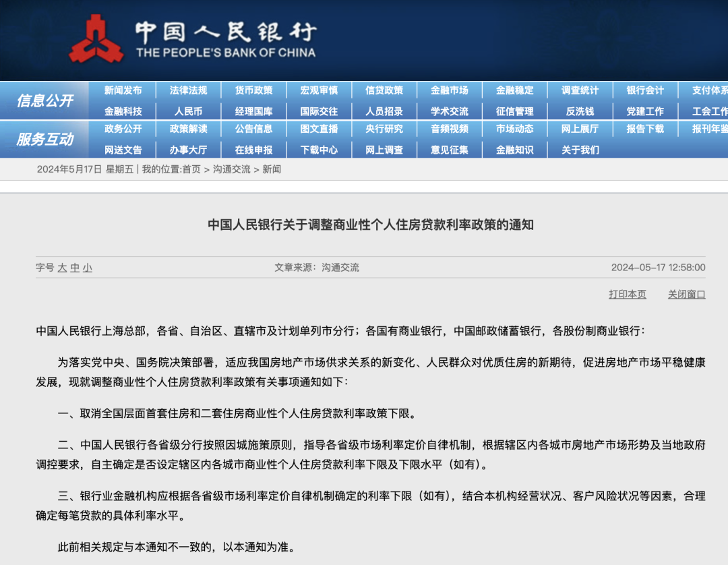Screen dimensions: 728x565
Task: Open the 图文直播 page
Action: pyautogui.click(x=319, y=129)
